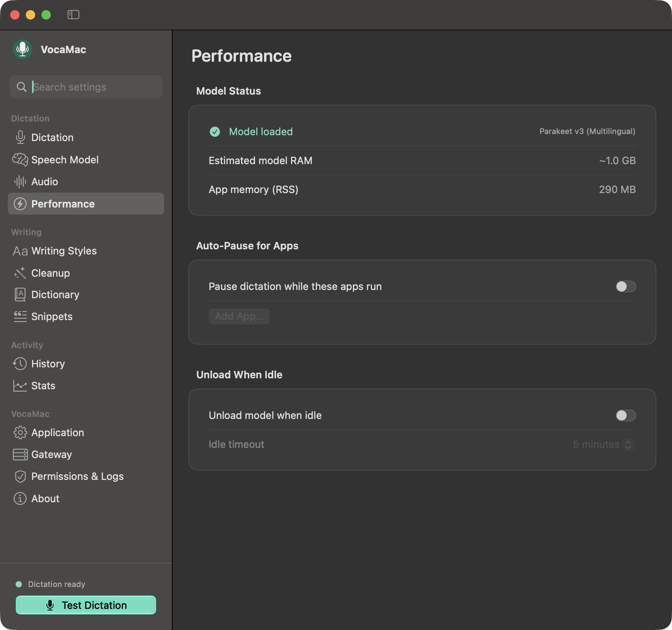Open the Idle timeout 5 minutes dropdown
The height and width of the screenshot is (630, 672).
point(603,444)
